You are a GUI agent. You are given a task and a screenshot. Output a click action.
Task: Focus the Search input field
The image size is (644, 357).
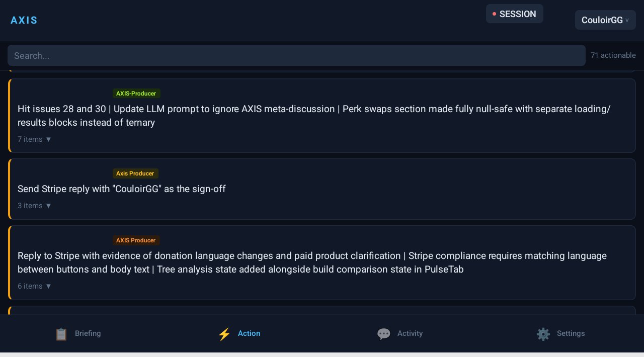[x=296, y=55]
